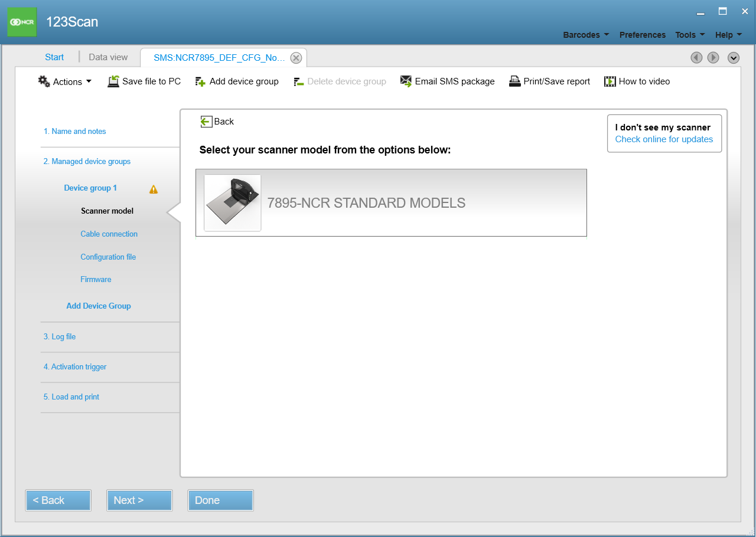Open Firmware section
The image size is (756, 537).
pos(96,280)
